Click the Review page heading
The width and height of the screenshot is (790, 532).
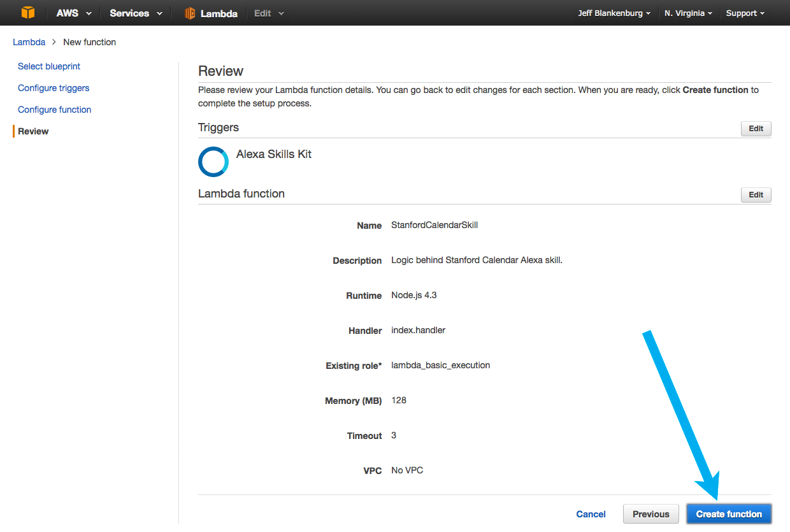tap(221, 71)
